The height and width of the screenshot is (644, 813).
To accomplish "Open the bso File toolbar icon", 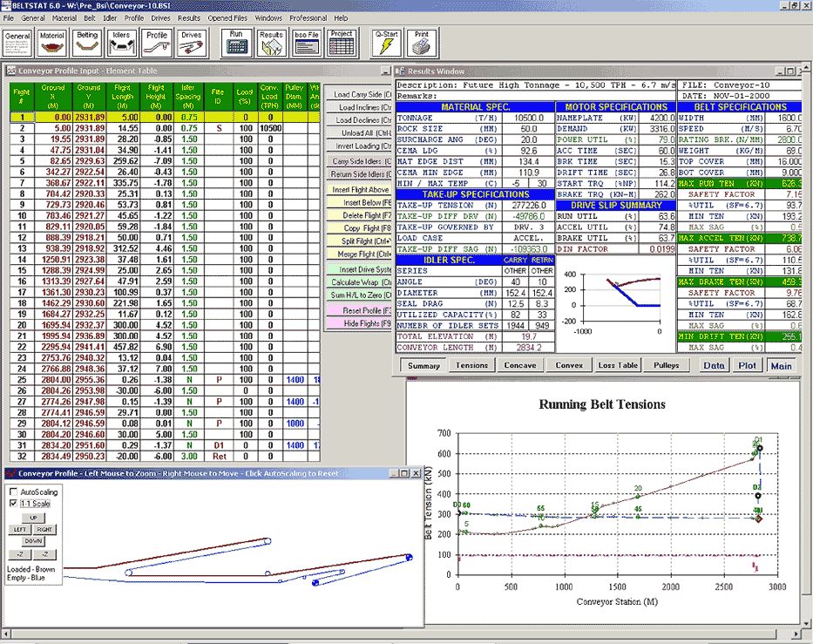I will 307,43.
